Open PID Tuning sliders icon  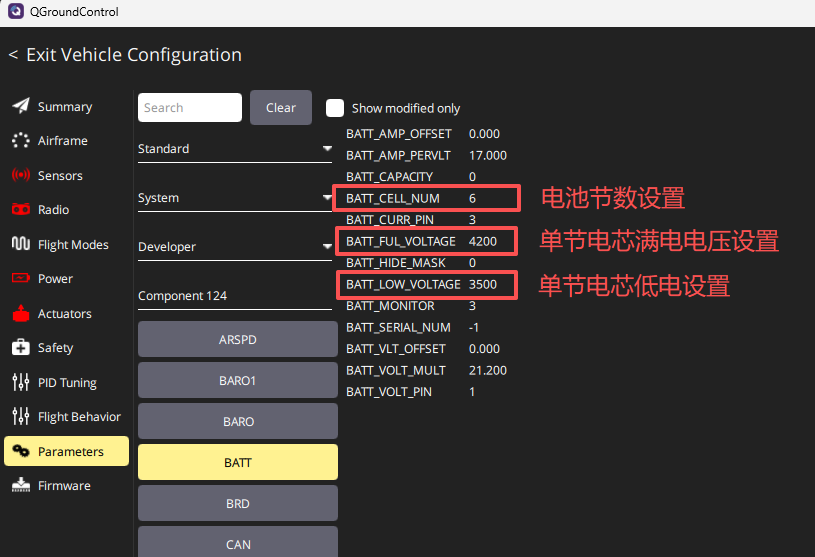click(20, 382)
